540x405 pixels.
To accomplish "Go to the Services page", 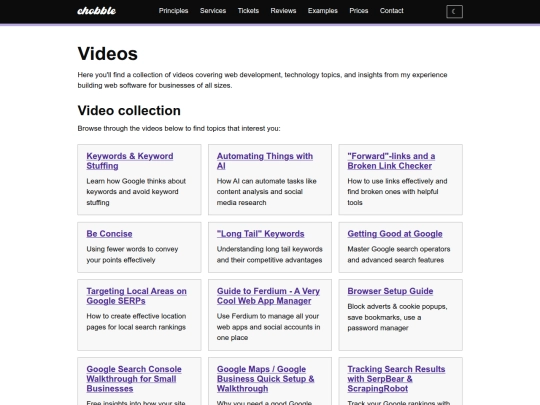I will [x=213, y=11].
